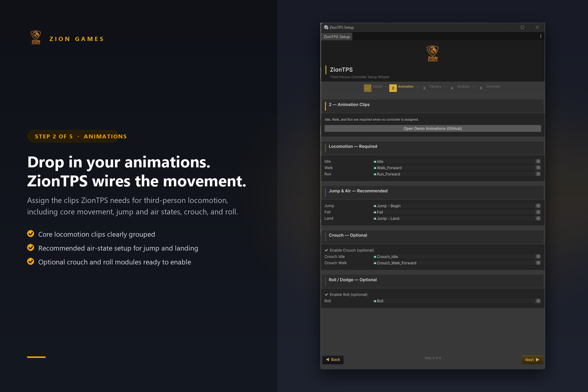Click Open Demo Animations (GitHub) button
Viewport: 588px width, 392px height.
click(432, 128)
